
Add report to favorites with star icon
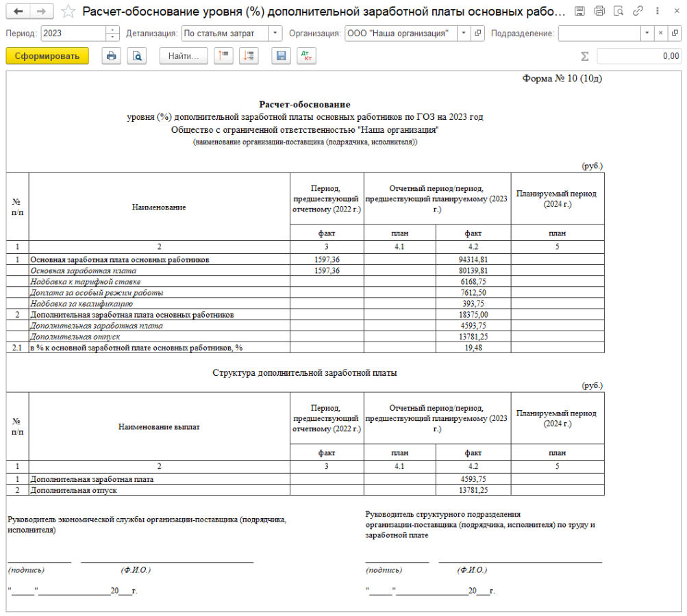[68, 12]
